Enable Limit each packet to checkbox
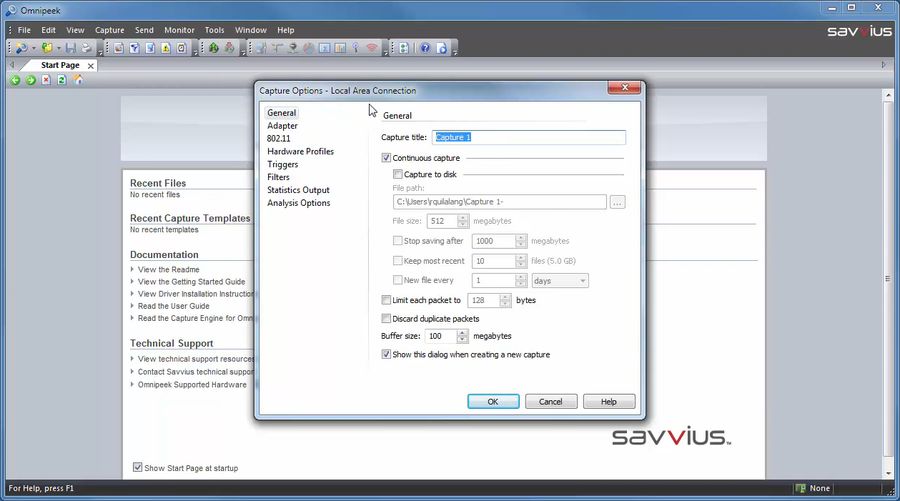This screenshot has height=501, width=900. tap(386, 300)
